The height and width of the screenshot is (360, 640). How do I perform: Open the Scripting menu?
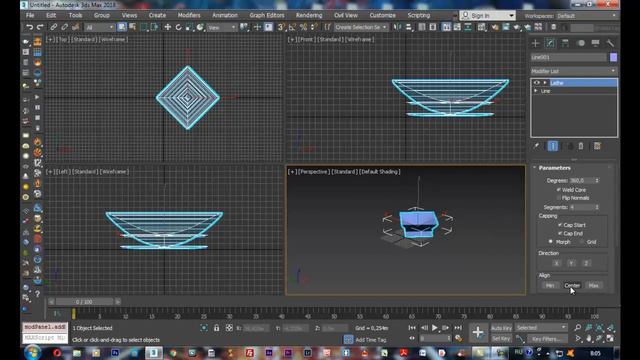pos(419,15)
